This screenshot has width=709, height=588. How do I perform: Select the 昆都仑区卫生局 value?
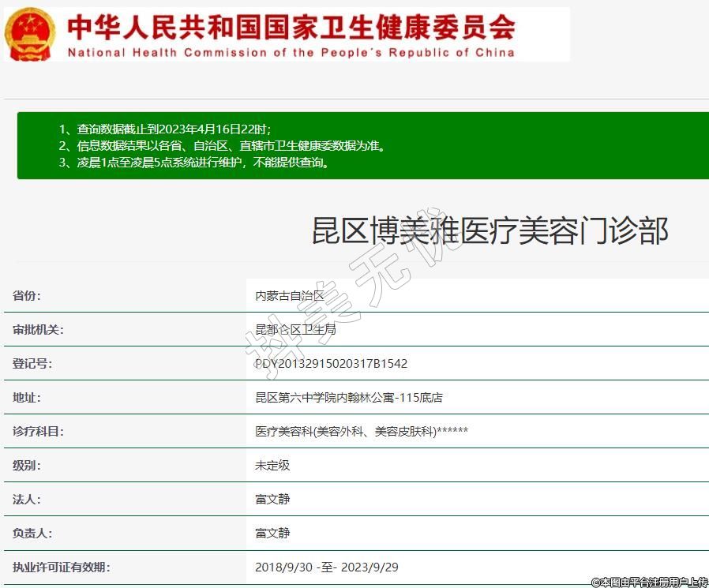[x=295, y=330]
